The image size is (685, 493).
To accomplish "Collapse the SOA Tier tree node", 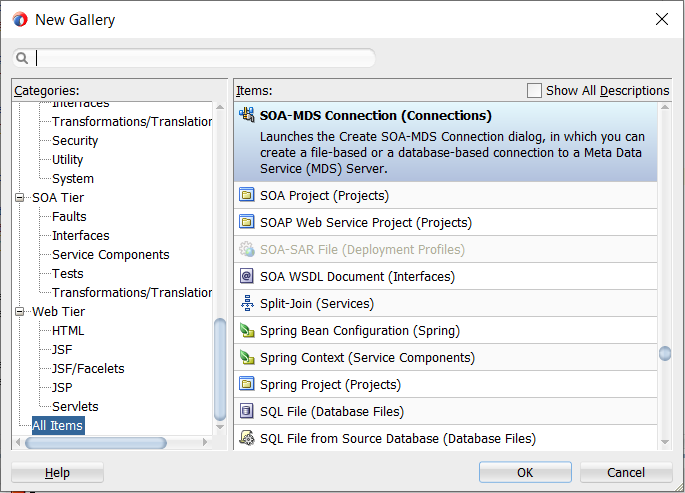I will click(20, 198).
